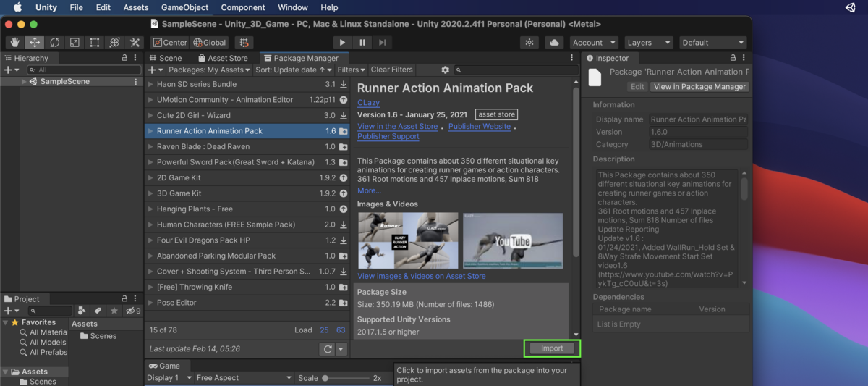Download UMotion Community Animation Editor package
The height and width of the screenshot is (386, 868).
coord(344,100)
